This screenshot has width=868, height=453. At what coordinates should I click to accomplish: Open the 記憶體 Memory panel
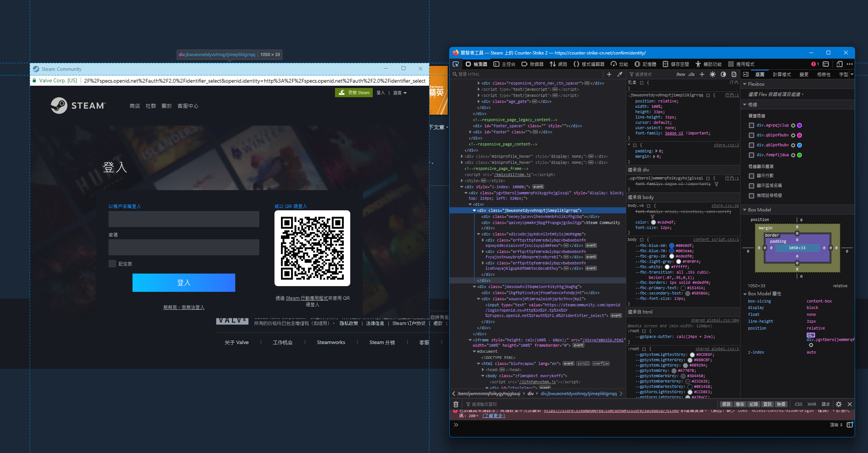click(645, 64)
